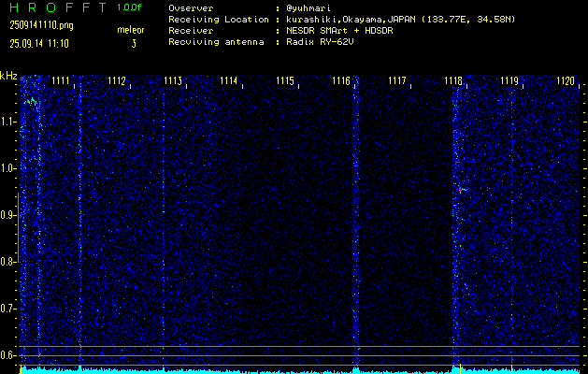Image resolution: width=588 pixels, height=374 pixels.
Task: Select the file name 2509141110.png
Action: pos(41,25)
